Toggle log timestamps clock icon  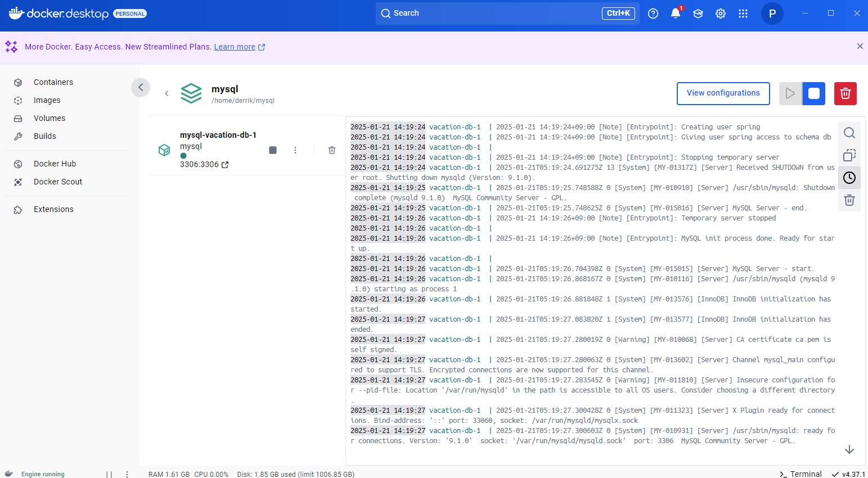click(x=849, y=178)
